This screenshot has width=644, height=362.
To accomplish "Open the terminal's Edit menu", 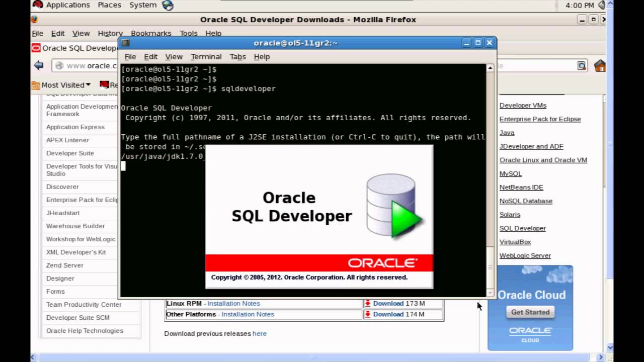I will point(150,57).
